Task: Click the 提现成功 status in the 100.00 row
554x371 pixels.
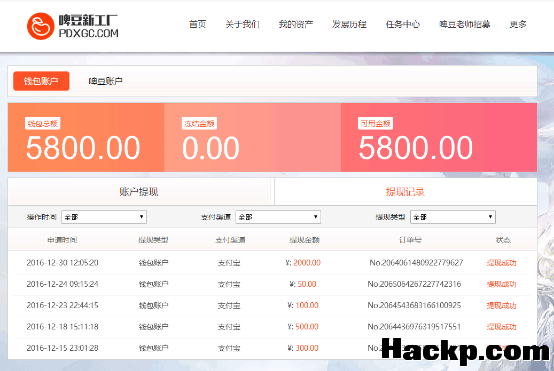Action: (x=502, y=305)
